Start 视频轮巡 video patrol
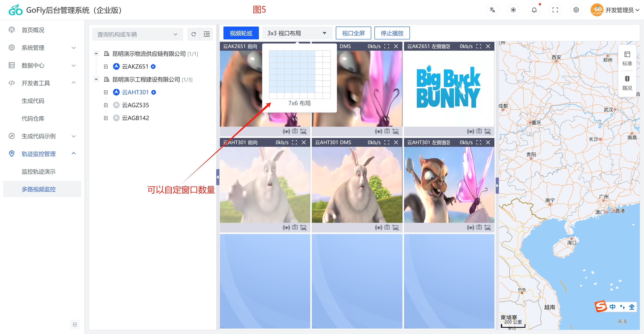The height and width of the screenshot is (334, 644). coord(241,33)
